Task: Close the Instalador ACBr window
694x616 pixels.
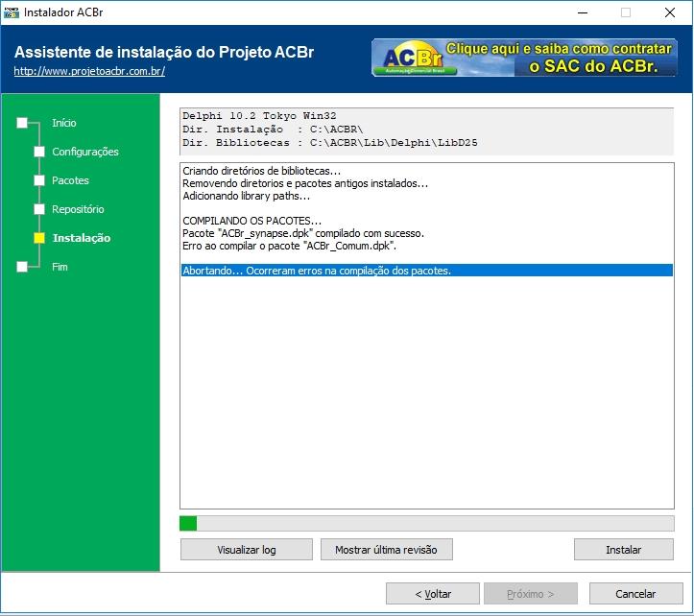Action: (670, 12)
